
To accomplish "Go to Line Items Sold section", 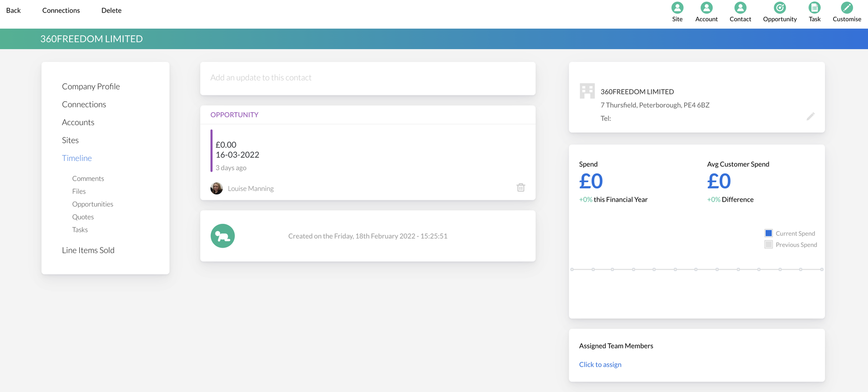I will coord(88,250).
